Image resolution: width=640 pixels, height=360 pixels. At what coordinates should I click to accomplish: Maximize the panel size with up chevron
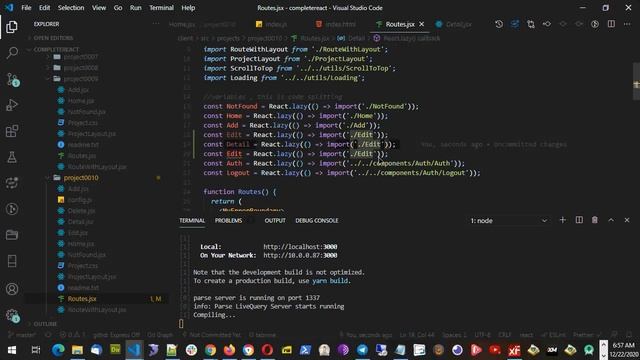[611, 220]
